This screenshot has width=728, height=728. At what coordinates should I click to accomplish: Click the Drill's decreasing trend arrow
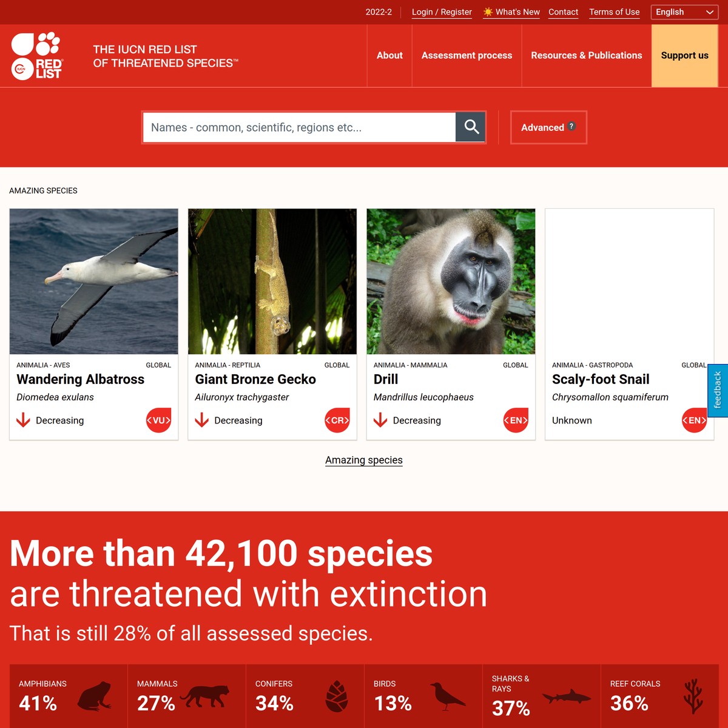point(380,420)
